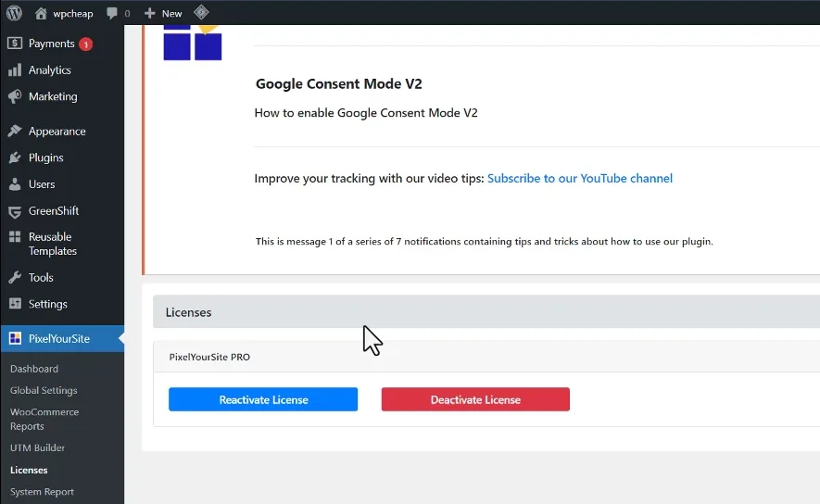Viewport: 820px width, 504px height.
Task: Click the diamond-shaped icon in the admin bar
Action: (x=201, y=13)
